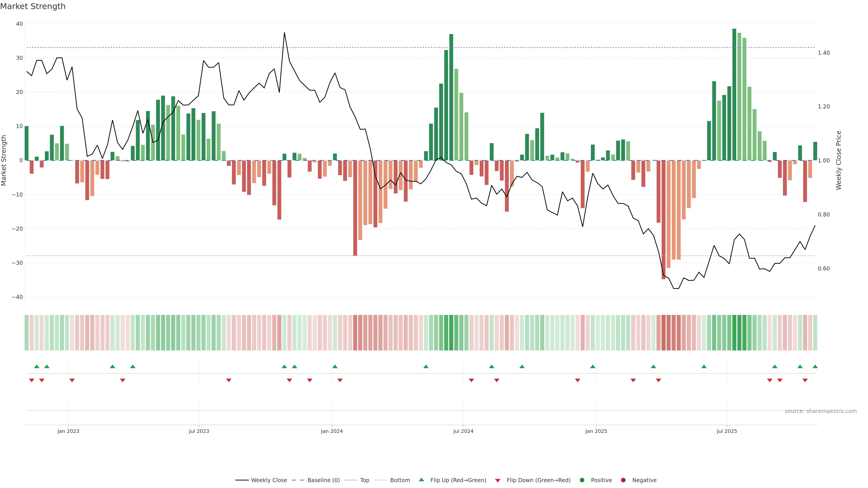The width and height of the screenshot is (868, 488).
Task: Click the green Positive legend dot
Action: click(582, 480)
